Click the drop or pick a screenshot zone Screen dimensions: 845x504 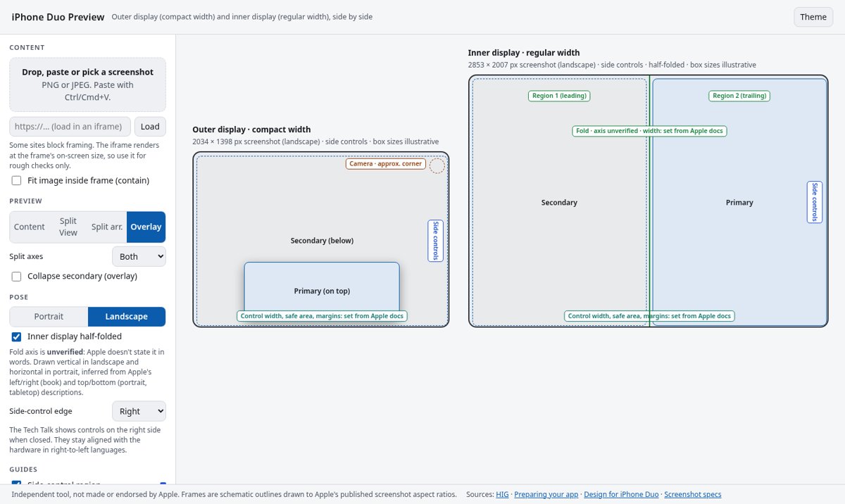(x=88, y=84)
